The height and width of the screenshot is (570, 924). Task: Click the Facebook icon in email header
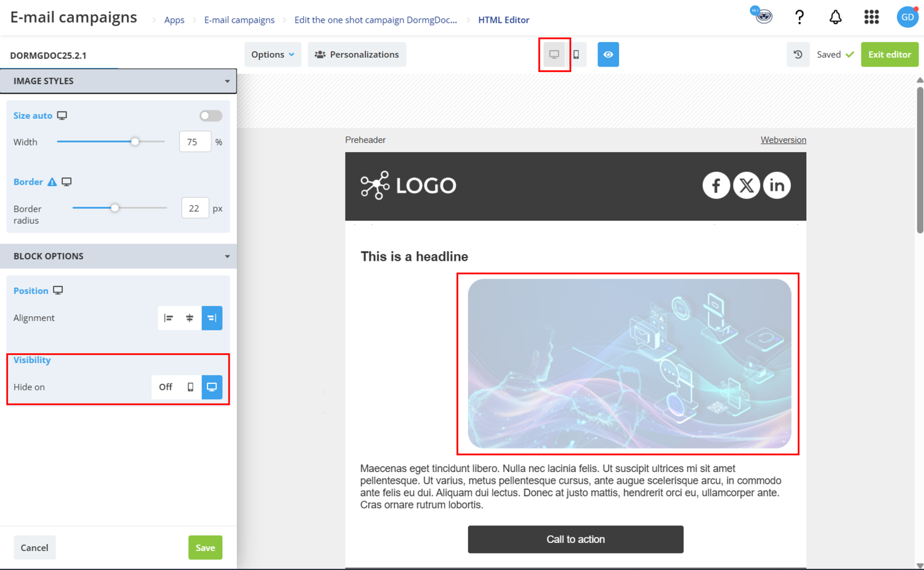[716, 185]
